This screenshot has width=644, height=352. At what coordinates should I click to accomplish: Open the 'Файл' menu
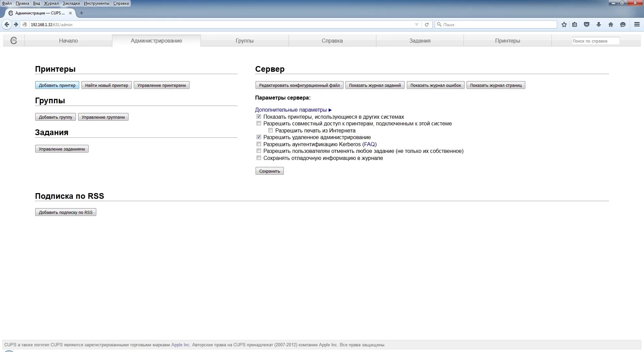click(x=7, y=3)
